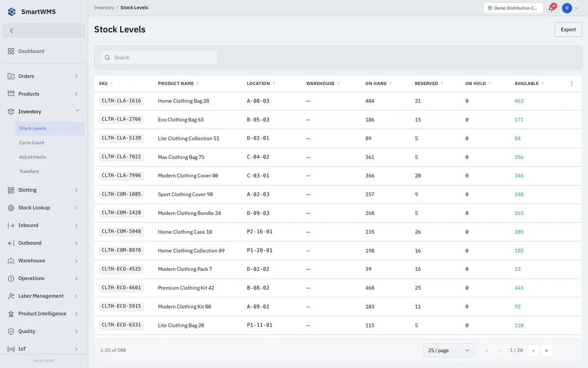588x368 pixels.
Task: Jump to last page button
Action: [x=546, y=350]
